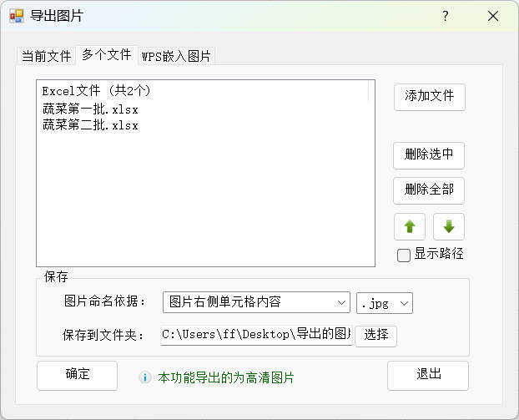The image size is (519, 420).
Task: Click the blue info icon
Action: click(144, 377)
